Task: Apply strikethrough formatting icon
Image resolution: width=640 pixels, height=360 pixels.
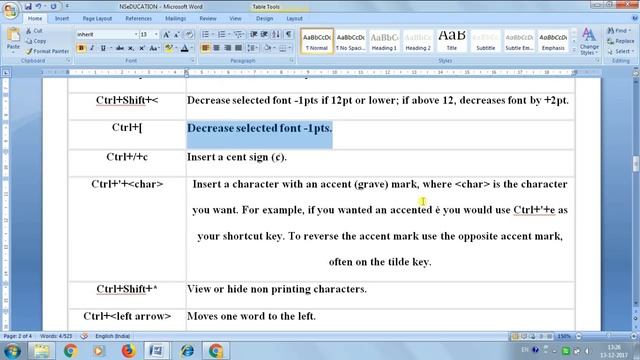Action: [120, 48]
